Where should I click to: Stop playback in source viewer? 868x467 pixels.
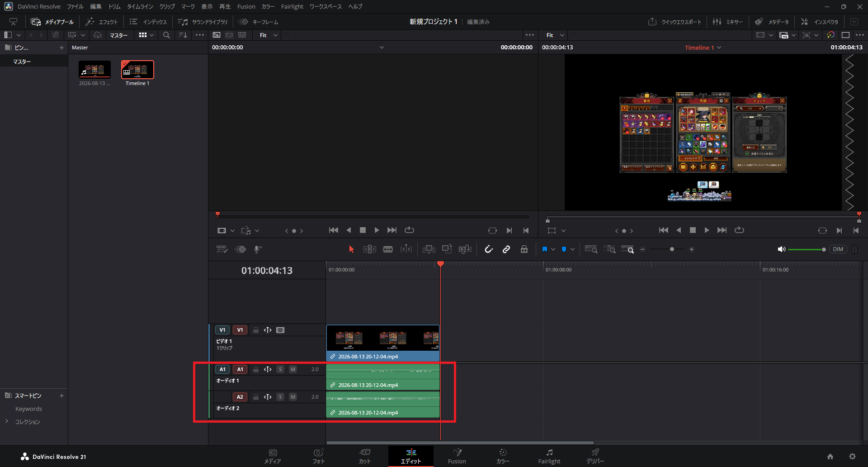click(363, 230)
